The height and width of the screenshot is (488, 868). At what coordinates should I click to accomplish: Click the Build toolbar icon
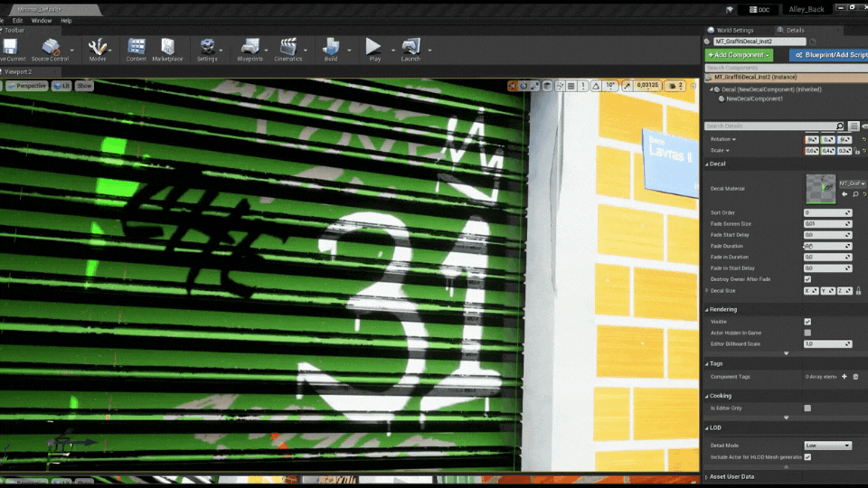click(x=331, y=49)
